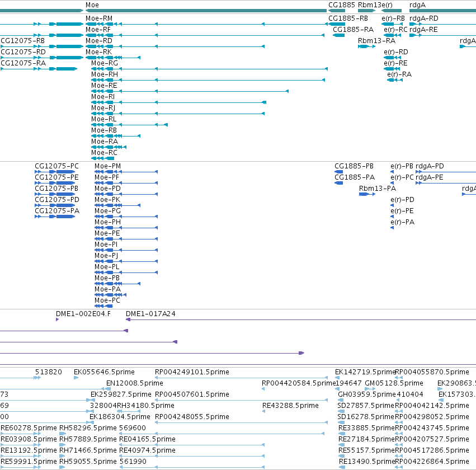The height and width of the screenshot is (470, 476).
Task: Select transcript e(r)-RA
Action: pyautogui.click(x=399, y=74)
